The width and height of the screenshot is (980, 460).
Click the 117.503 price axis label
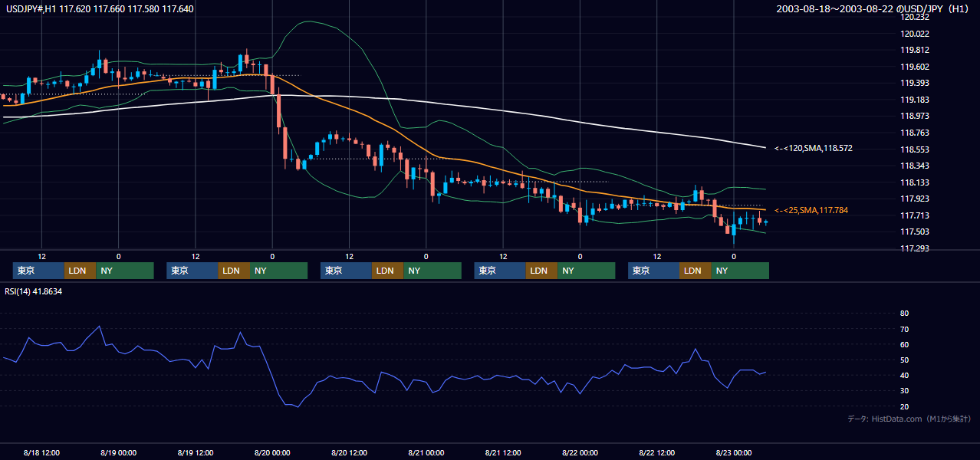point(916,232)
